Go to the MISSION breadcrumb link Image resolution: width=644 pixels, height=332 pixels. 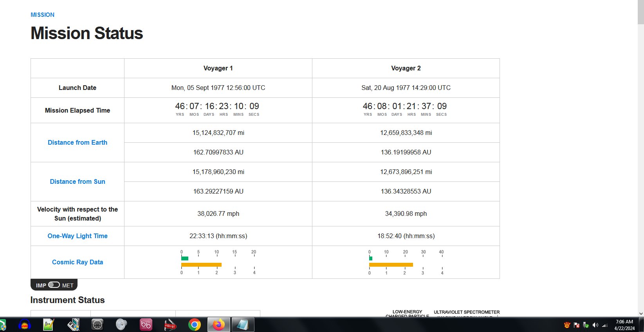coord(42,15)
